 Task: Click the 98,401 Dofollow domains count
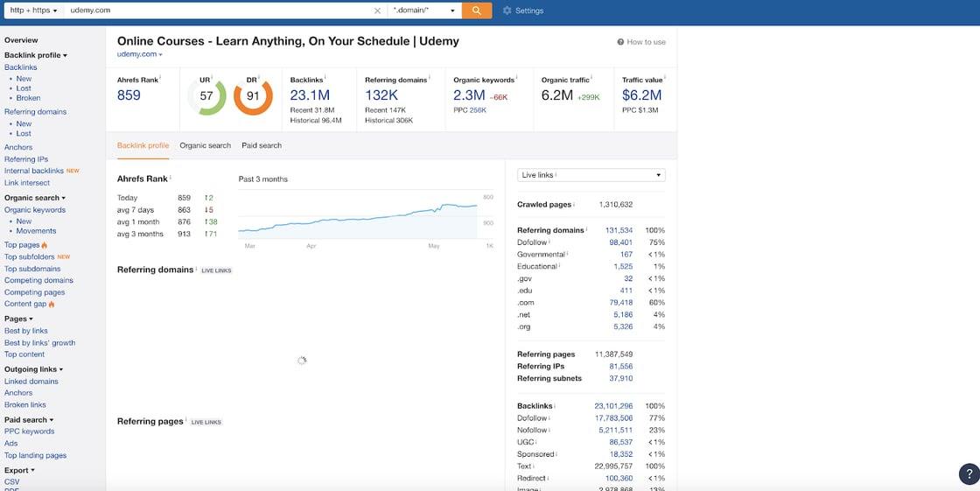click(x=620, y=242)
